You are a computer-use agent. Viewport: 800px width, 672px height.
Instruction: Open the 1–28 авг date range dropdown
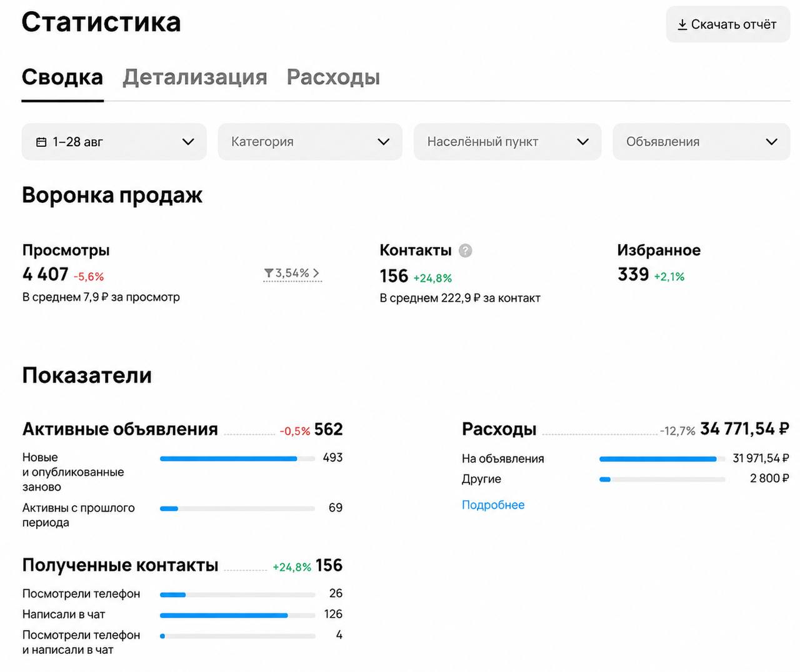click(x=114, y=142)
